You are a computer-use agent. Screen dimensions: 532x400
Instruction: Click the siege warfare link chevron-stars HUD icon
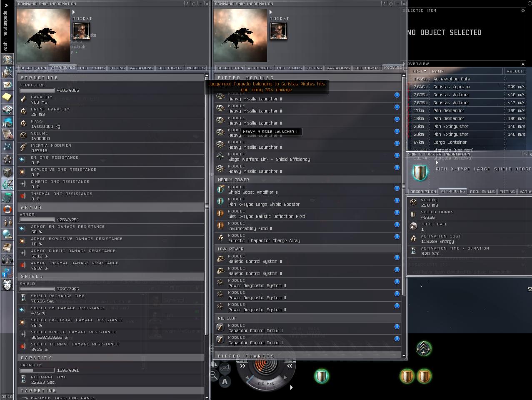(424, 349)
